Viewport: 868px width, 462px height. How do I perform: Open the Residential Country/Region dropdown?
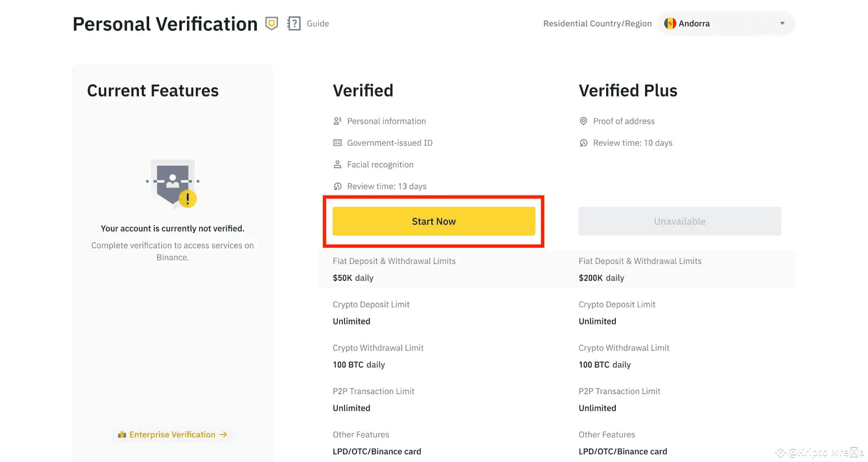point(726,23)
